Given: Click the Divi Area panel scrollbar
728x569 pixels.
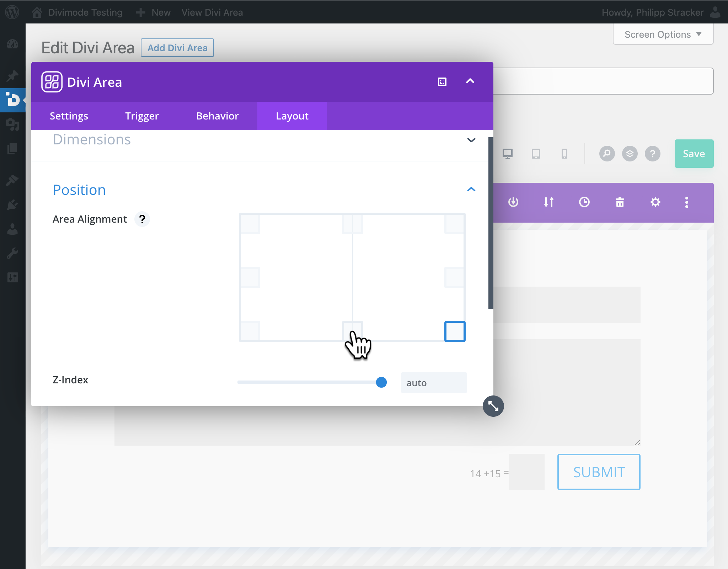Looking at the screenshot, I should click(x=491, y=223).
